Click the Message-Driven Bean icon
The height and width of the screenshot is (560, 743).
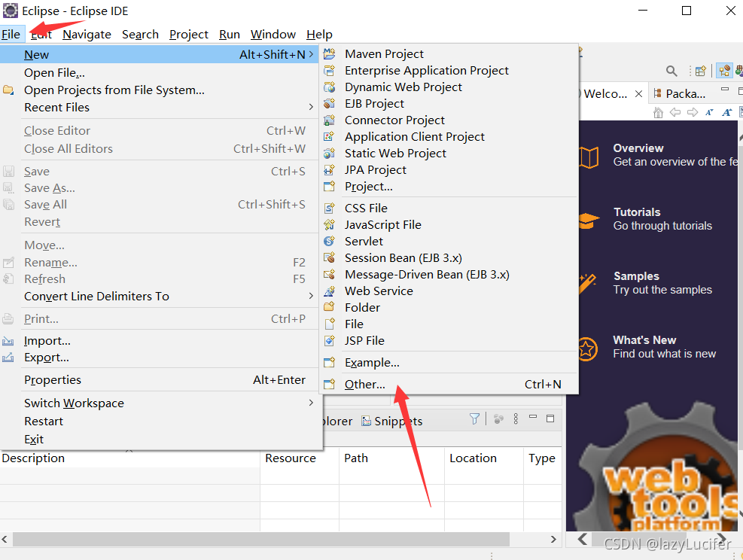click(329, 275)
